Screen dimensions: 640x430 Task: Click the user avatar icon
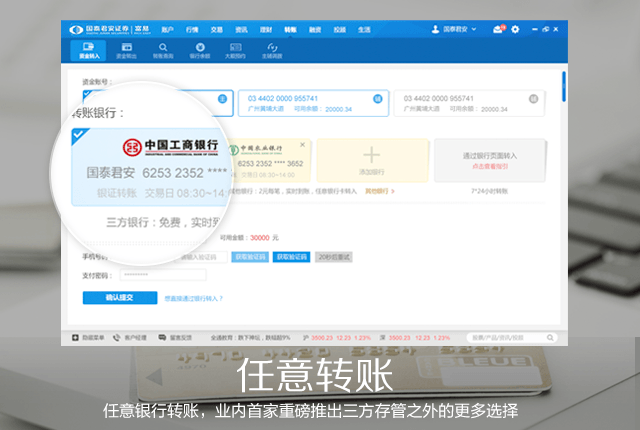(x=436, y=29)
